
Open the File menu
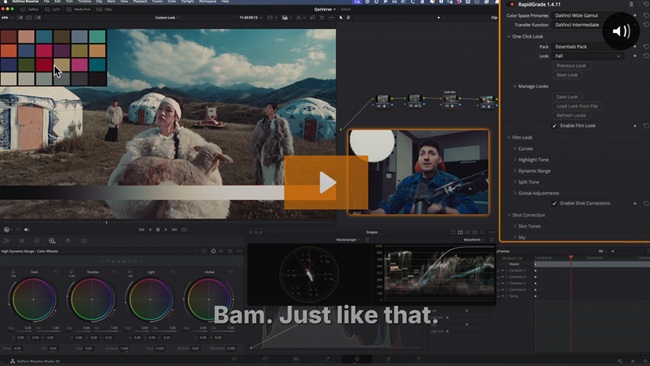click(x=46, y=2)
